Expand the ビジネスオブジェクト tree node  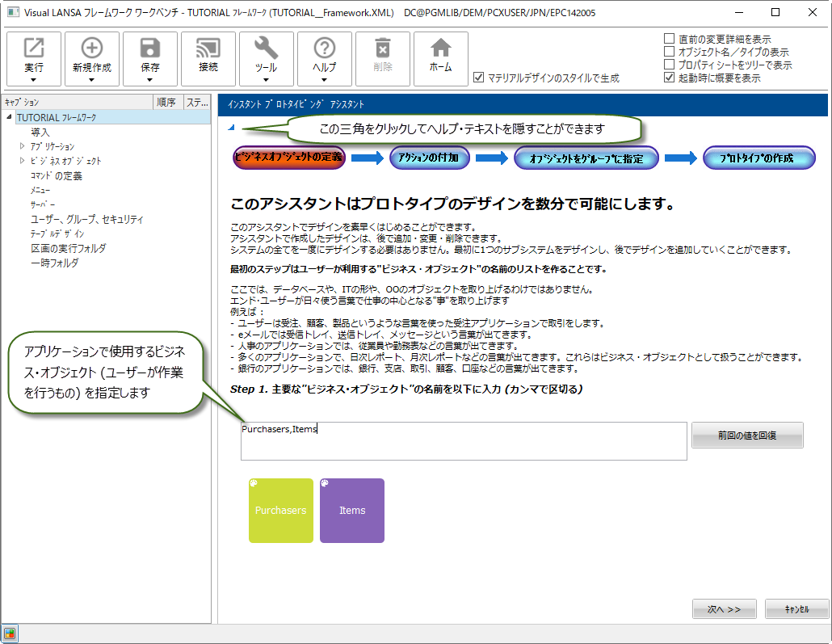pyautogui.click(x=22, y=160)
